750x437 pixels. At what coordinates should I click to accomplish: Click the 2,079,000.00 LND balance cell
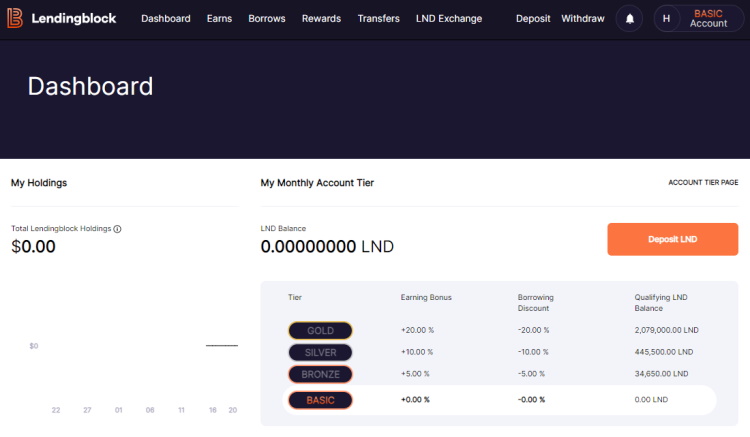[x=666, y=330]
